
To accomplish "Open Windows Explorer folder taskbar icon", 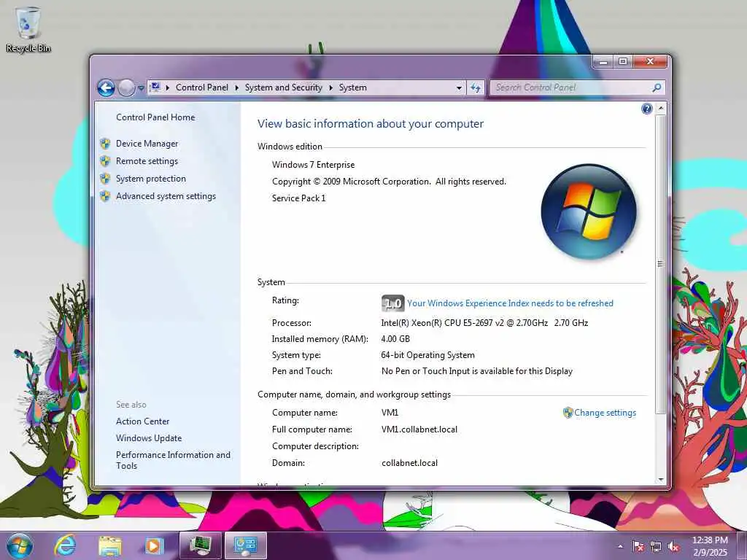I will (110, 545).
